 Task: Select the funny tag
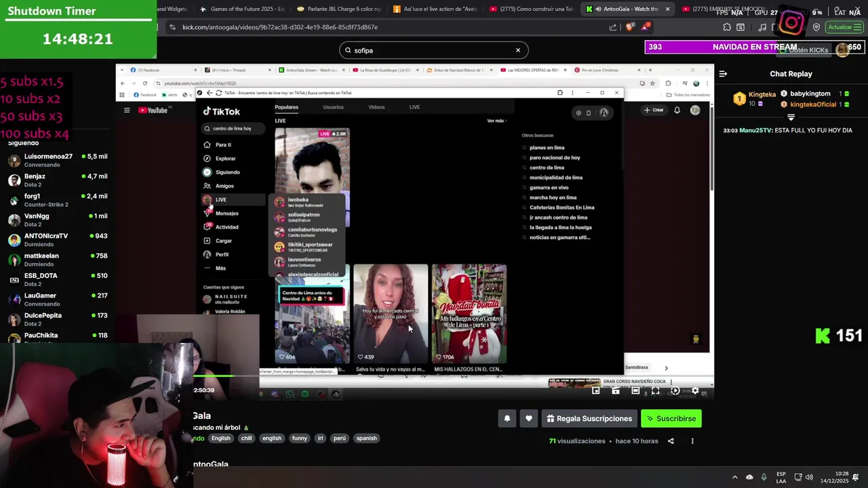pyautogui.click(x=299, y=438)
